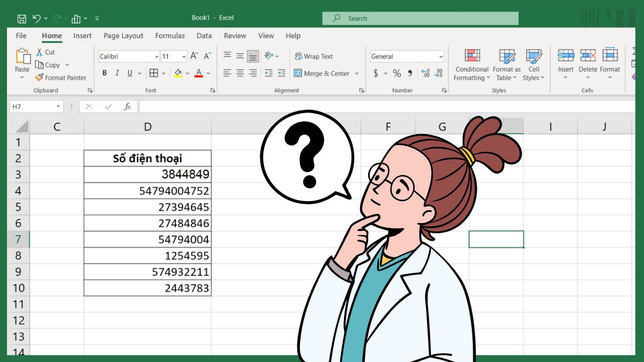
Task: Apply Percent Style number format
Action: (x=397, y=73)
